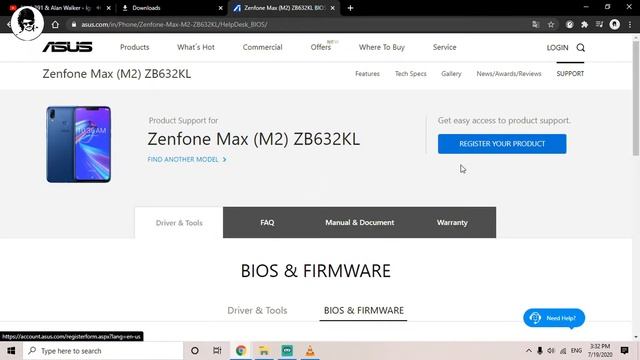The height and width of the screenshot is (360, 640).
Task: Click the LOGIN link
Action: 557,48
